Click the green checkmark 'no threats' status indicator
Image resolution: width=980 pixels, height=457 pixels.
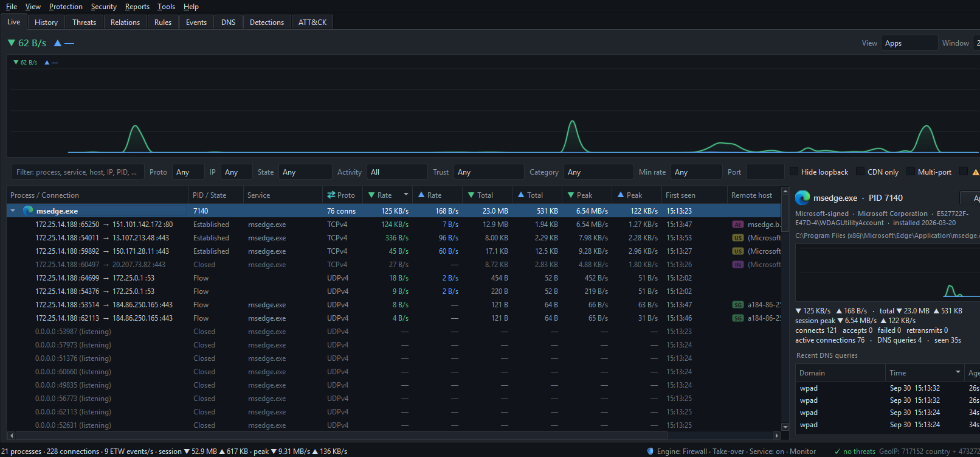click(855, 452)
